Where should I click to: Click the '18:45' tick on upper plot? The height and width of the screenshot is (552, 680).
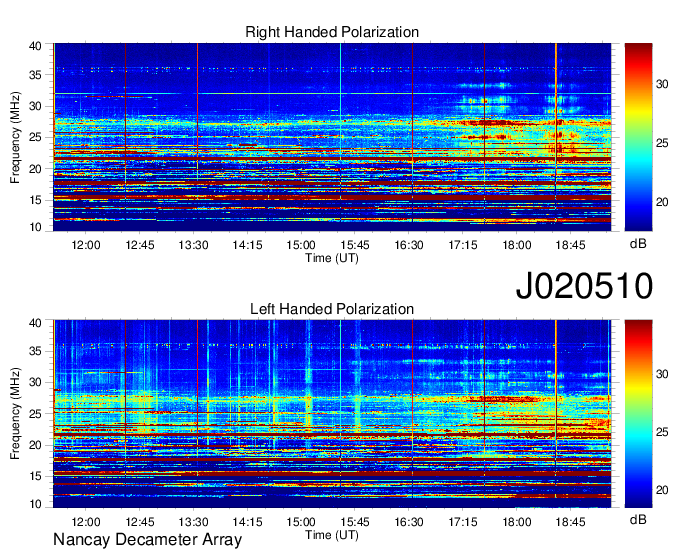(x=570, y=245)
